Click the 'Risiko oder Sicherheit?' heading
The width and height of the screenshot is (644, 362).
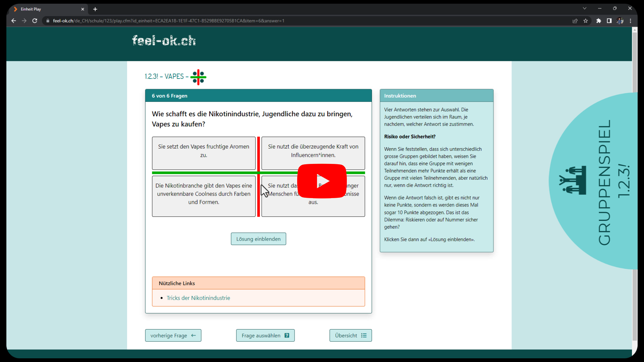[x=410, y=136]
